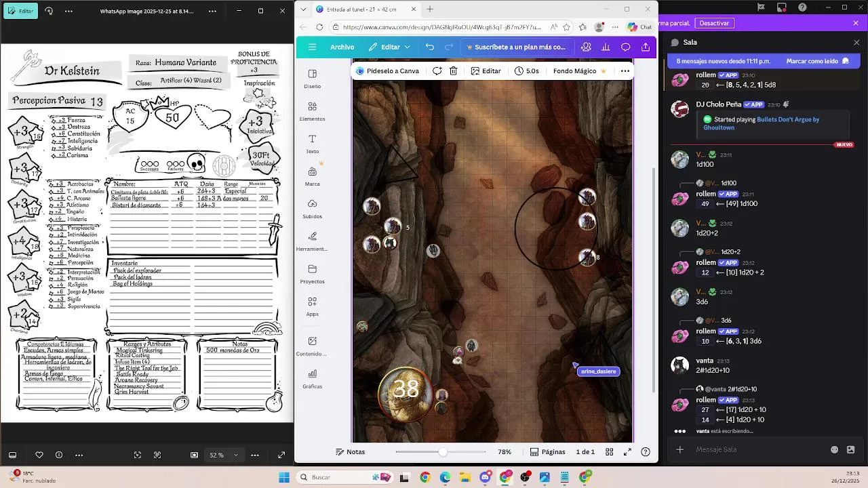Expand the Editar mode dropdown in Canva
The width and height of the screenshot is (868, 488).
[407, 47]
